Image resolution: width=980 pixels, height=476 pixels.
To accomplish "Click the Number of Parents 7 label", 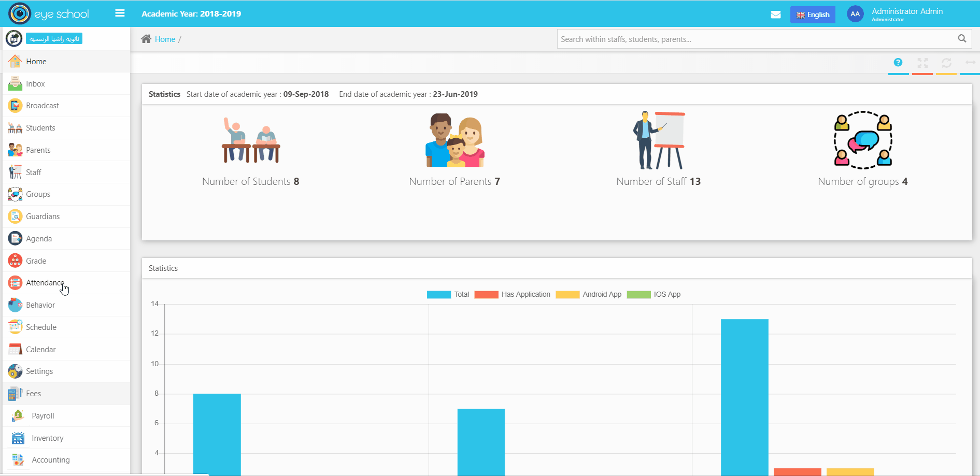I will (x=455, y=182).
